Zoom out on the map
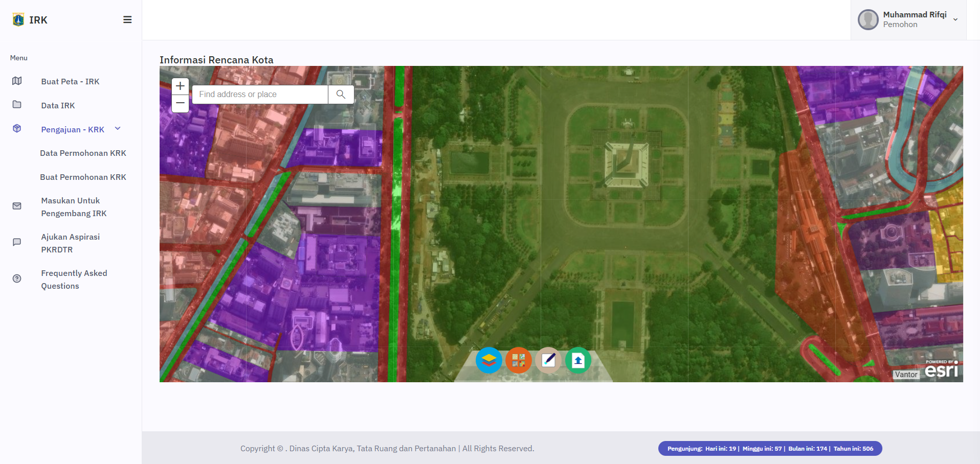This screenshot has width=980, height=464. [180, 103]
